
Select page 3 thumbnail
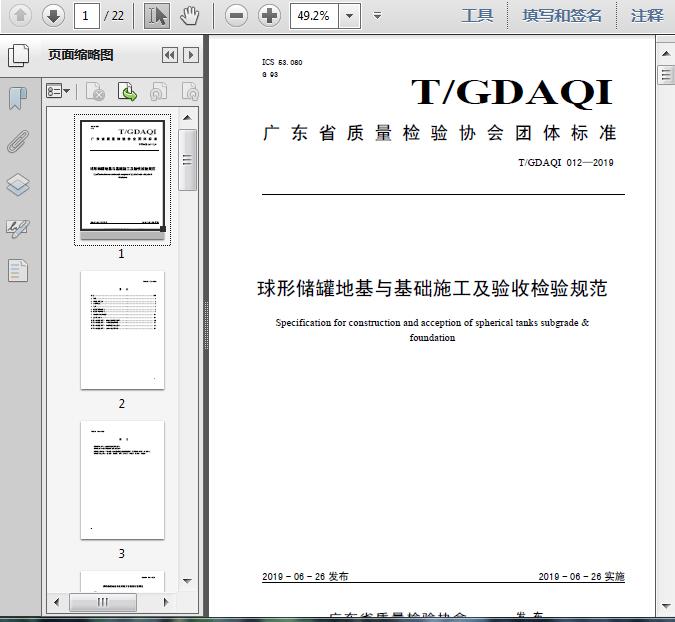[x=122, y=480]
